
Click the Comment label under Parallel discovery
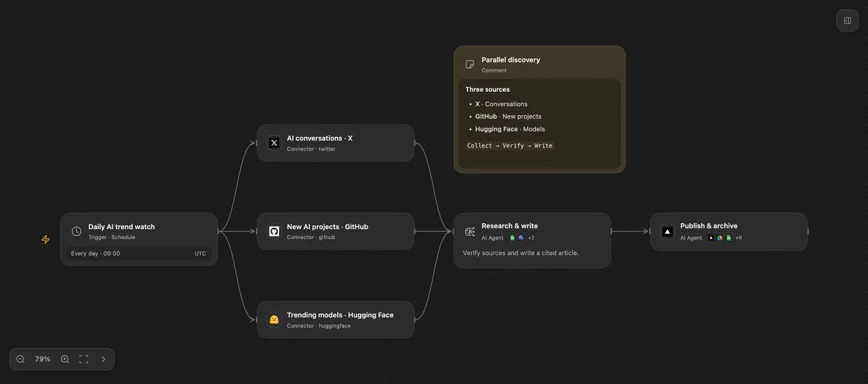tap(494, 71)
